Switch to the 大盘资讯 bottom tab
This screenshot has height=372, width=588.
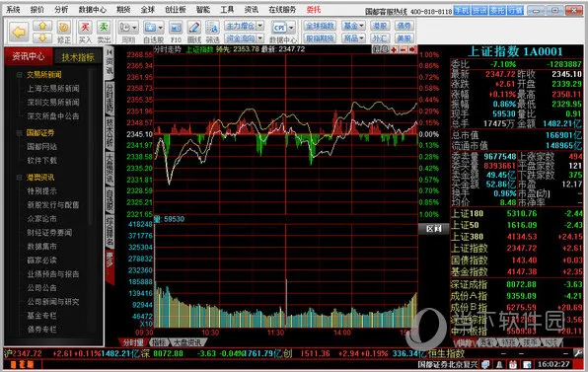[x=186, y=342]
